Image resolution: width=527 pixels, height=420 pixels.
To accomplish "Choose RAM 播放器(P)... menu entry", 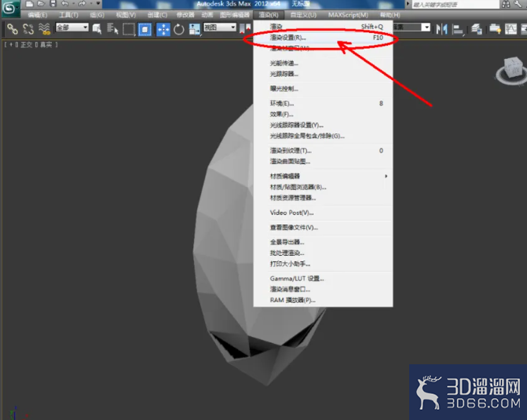I will (323, 300).
